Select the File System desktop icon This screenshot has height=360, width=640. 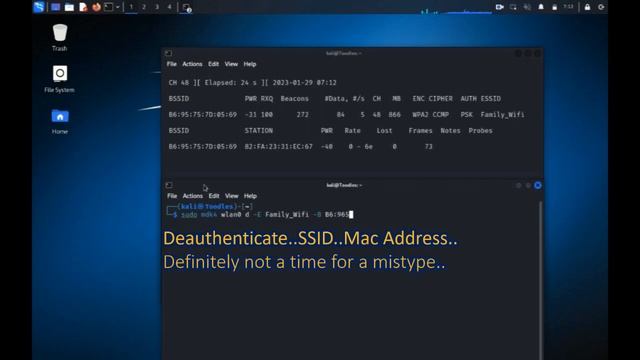[x=60, y=79]
